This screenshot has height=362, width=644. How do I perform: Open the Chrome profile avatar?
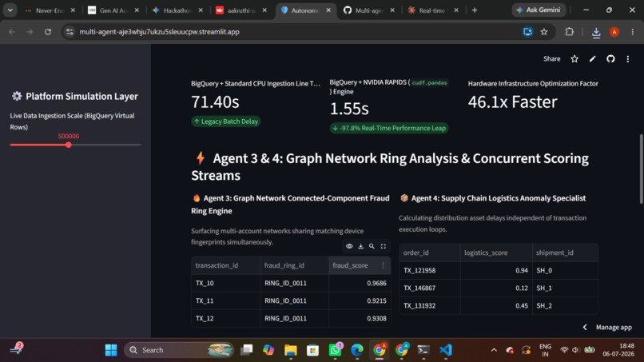tap(614, 32)
